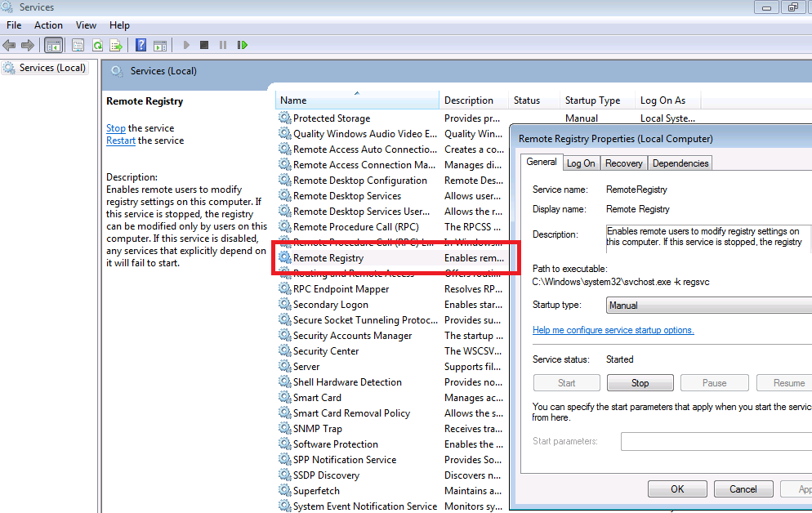Image resolution: width=812 pixels, height=513 pixels.
Task: Click the Back arrow toolbar icon
Action: [9, 45]
